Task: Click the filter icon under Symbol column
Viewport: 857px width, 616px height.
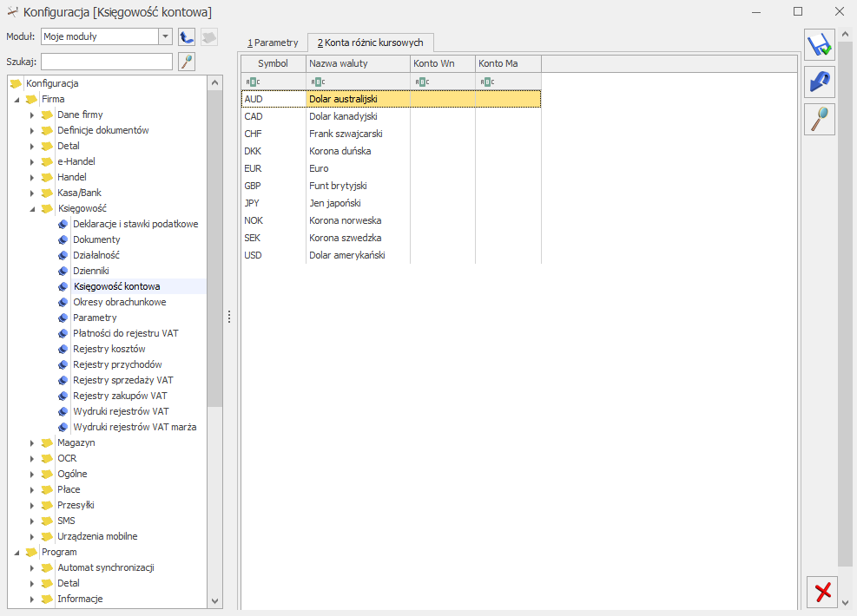Action: point(253,82)
